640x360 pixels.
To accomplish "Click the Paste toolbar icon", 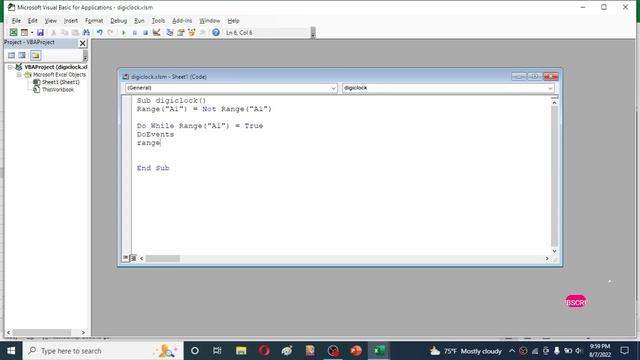I will [x=75, y=33].
